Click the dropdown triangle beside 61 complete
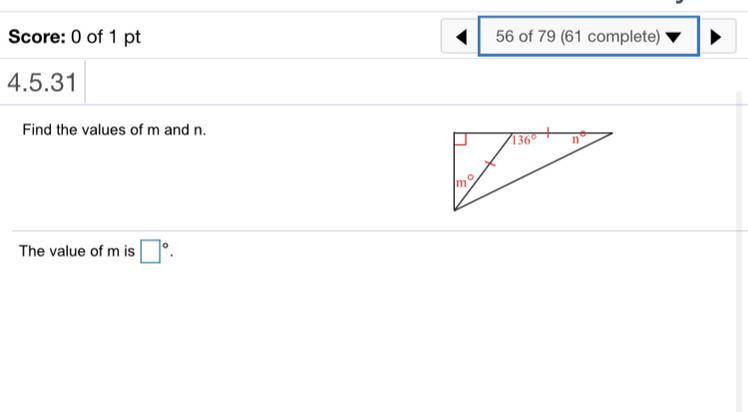 coord(673,38)
